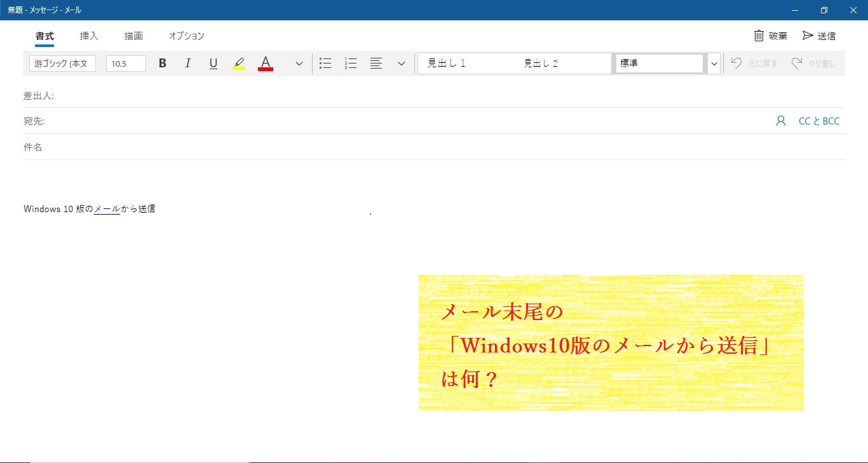The height and width of the screenshot is (463, 868).
Task: Expand more paragraph formatting options
Action: [x=401, y=64]
